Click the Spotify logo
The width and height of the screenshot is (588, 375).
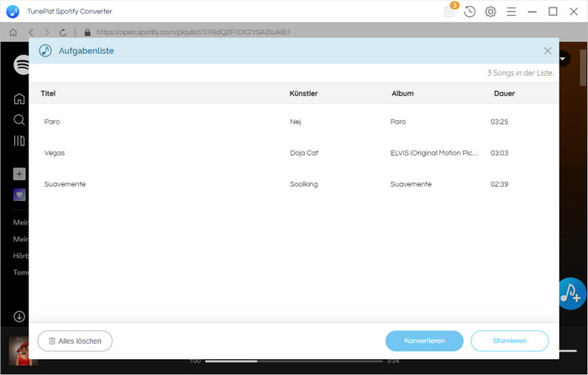pyautogui.click(x=21, y=65)
